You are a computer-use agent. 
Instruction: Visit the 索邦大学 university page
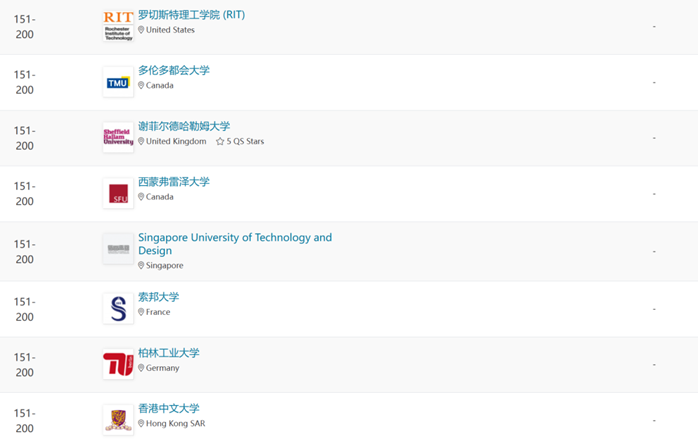158,297
